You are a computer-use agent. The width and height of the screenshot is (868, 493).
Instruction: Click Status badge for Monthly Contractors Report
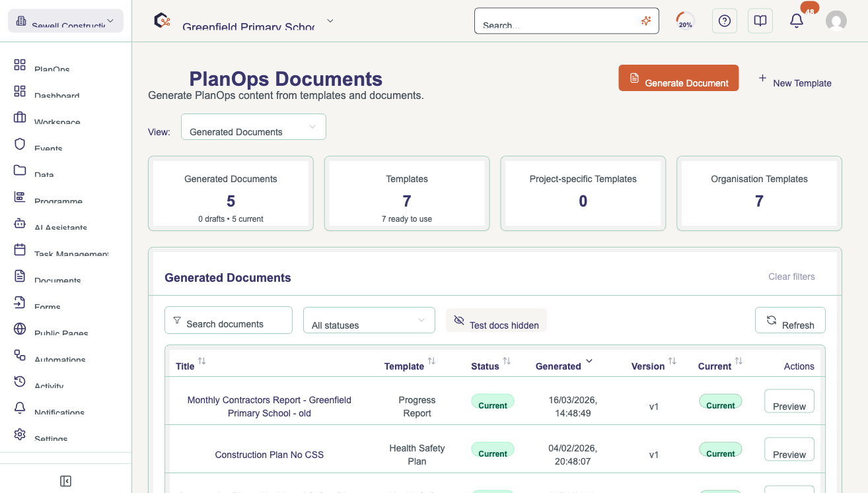(493, 401)
